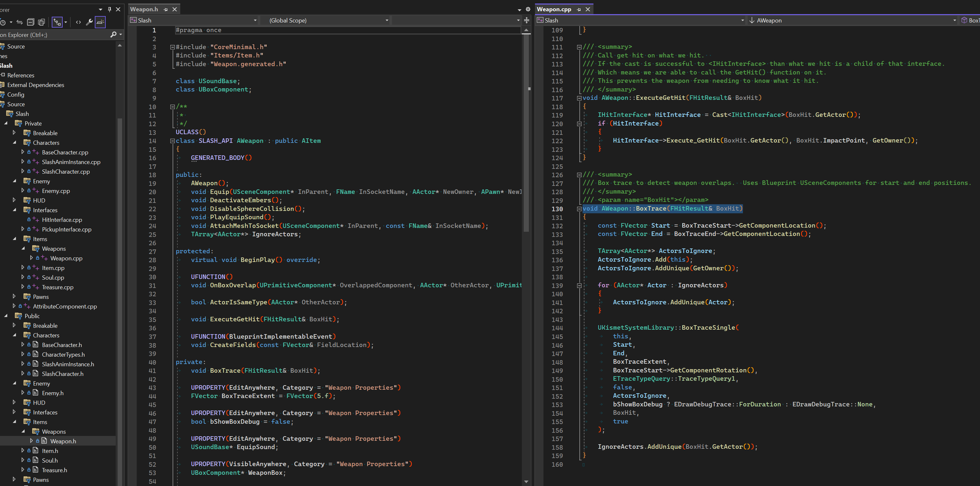The width and height of the screenshot is (980, 486).
Task: Open Enemy.cpp file
Action: click(x=56, y=191)
